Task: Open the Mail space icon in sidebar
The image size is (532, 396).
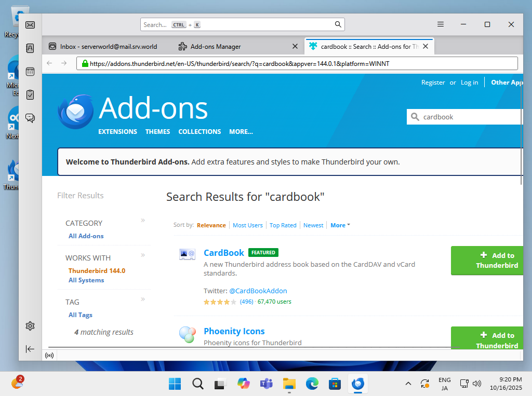Action: 30,25
